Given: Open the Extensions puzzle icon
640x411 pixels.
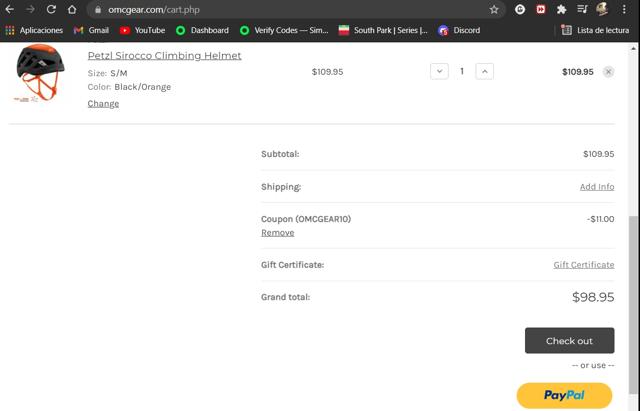Looking at the screenshot, I should 562,9.
